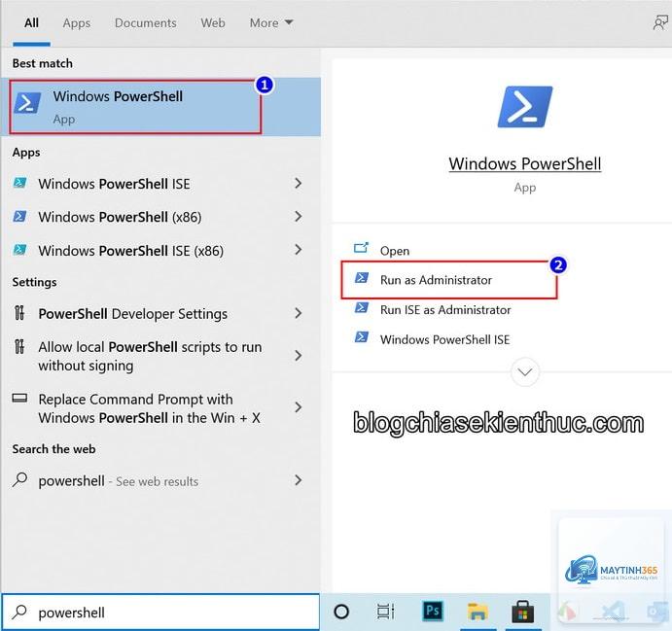Select Windows PowerShell ISE action text
Image resolution: width=672 pixels, height=631 pixels.
444,339
